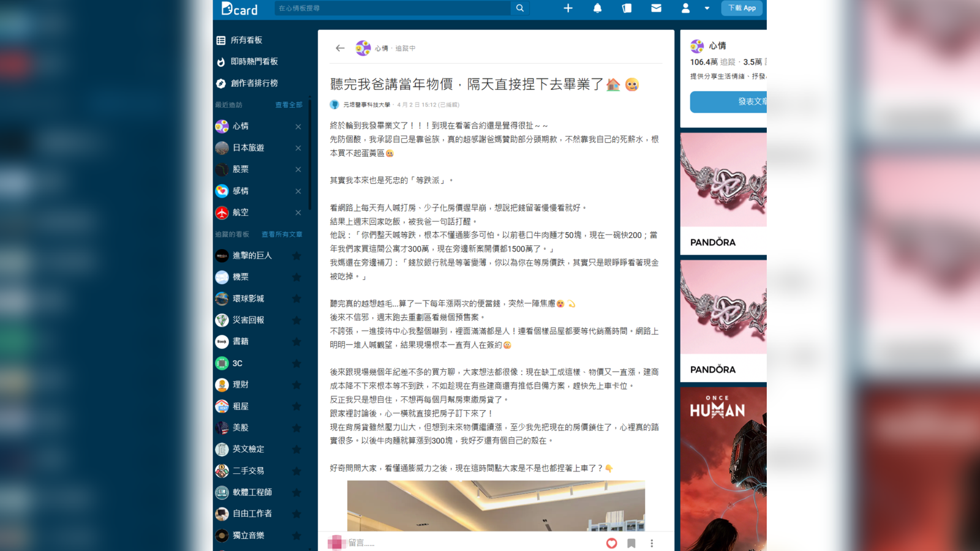Bookmark this post
This screenshot has width=980, height=551.
(x=631, y=543)
